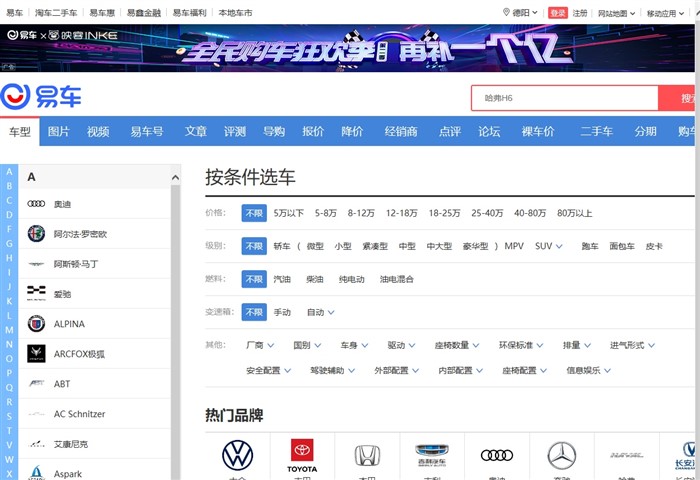This screenshot has width=700, height=480.
Task: Open Haval in popular brands
Action: pyautogui.click(x=627, y=456)
